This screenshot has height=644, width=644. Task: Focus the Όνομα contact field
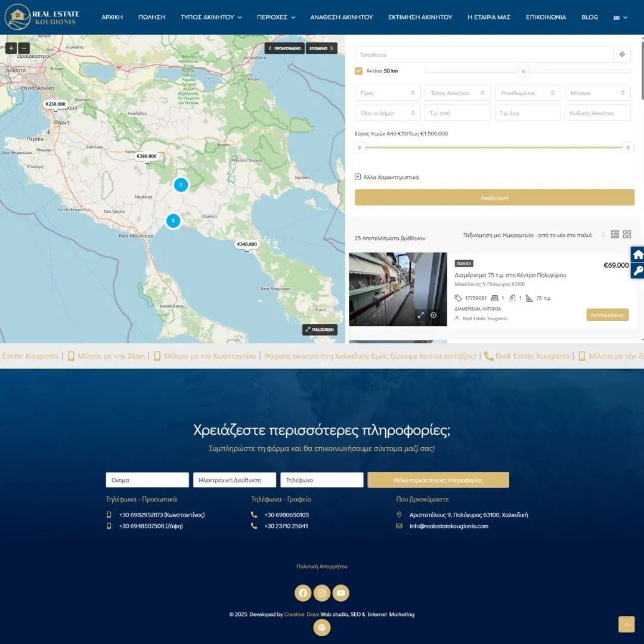(x=147, y=479)
